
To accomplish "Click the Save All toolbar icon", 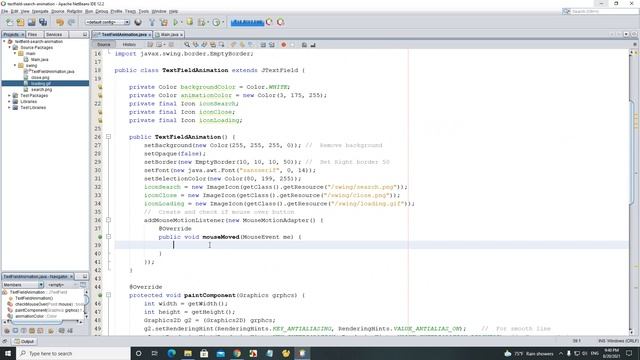I will [x=43, y=22].
